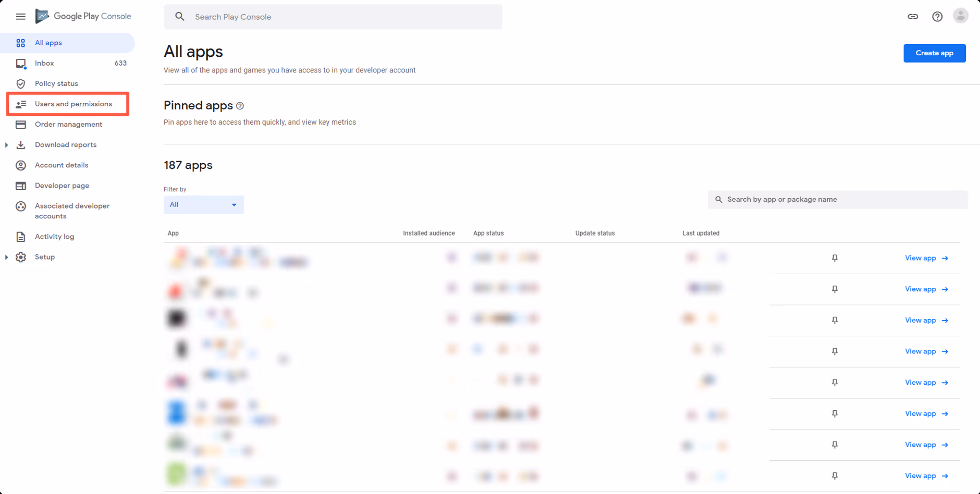This screenshot has height=494, width=980.
Task: Click the Account details person icon
Action: click(21, 165)
